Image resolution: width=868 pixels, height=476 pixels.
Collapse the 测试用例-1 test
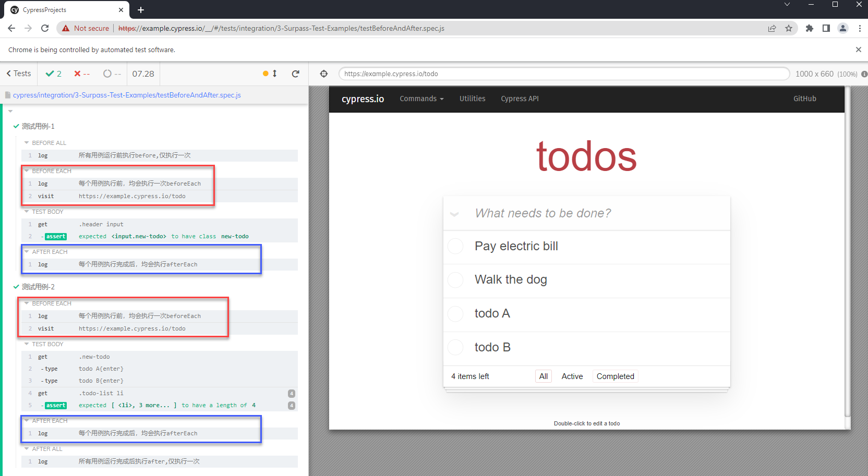click(x=38, y=126)
